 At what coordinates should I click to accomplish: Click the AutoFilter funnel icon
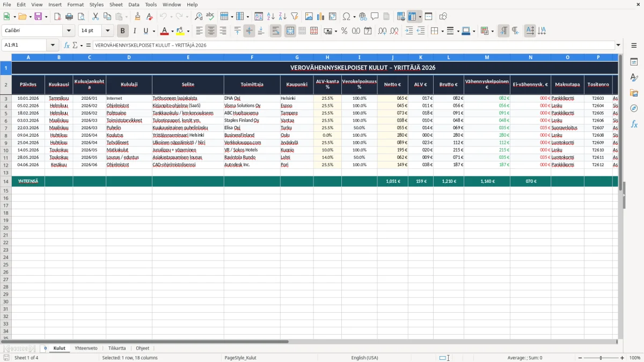[294, 17]
